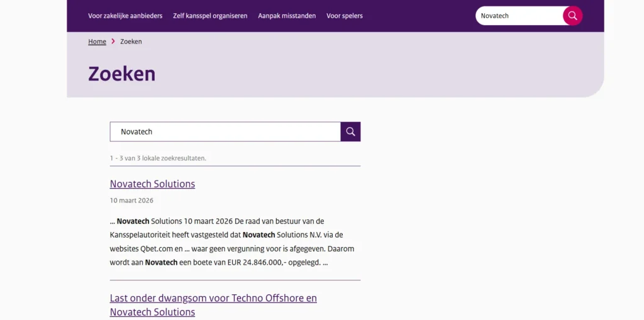644x320 pixels.
Task: Select the '1 - 3 van 3 lokale zoekresultaten' text
Action: (158, 158)
